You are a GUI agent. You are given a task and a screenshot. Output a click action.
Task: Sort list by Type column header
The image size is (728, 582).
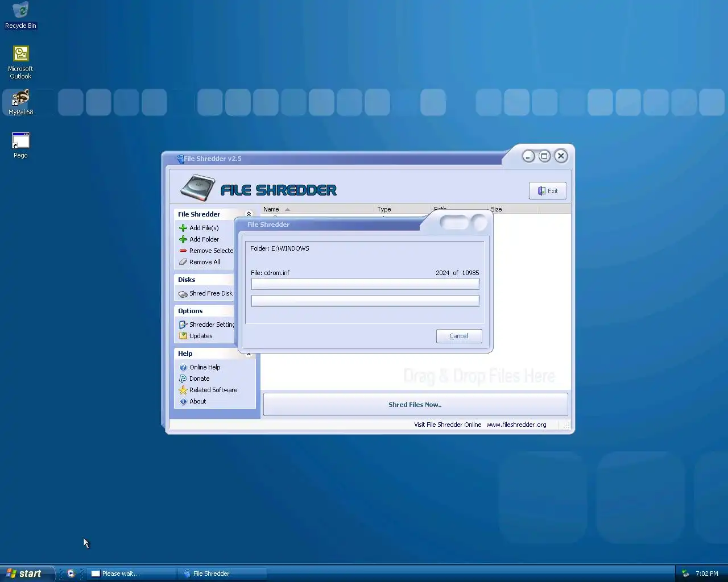pos(402,209)
